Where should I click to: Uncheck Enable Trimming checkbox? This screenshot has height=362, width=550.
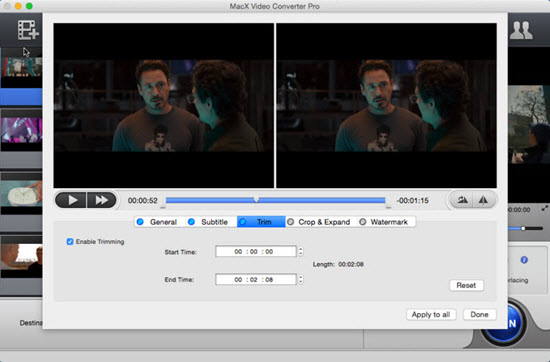tap(70, 242)
